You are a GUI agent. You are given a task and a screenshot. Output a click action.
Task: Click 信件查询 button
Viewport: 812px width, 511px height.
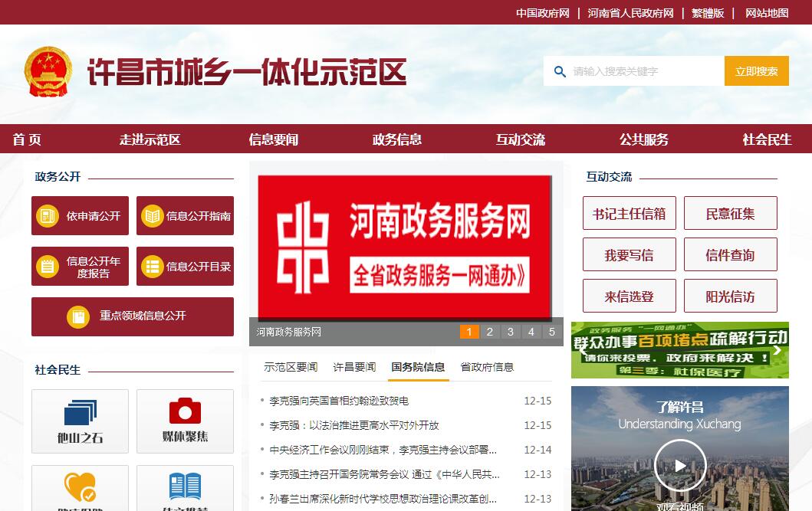click(730, 254)
